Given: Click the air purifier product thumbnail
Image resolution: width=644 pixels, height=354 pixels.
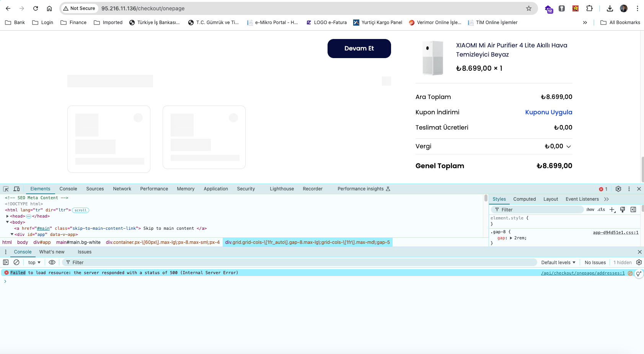Looking at the screenshot, I should pos(433,58).
